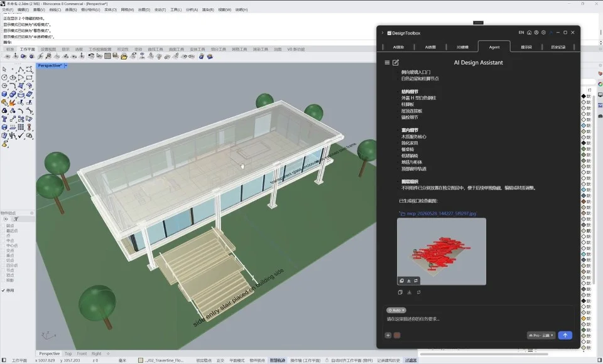Image resolution: width=603 pixels, height=364 pixels.
Task: Add an attachment with the plus button in chat
Action: click(388, 335)
